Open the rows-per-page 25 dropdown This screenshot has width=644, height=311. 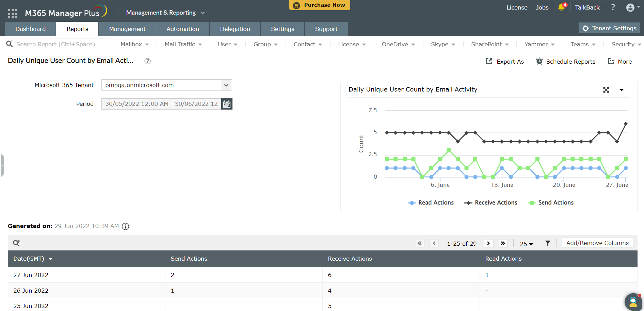[x=526, y=244]
